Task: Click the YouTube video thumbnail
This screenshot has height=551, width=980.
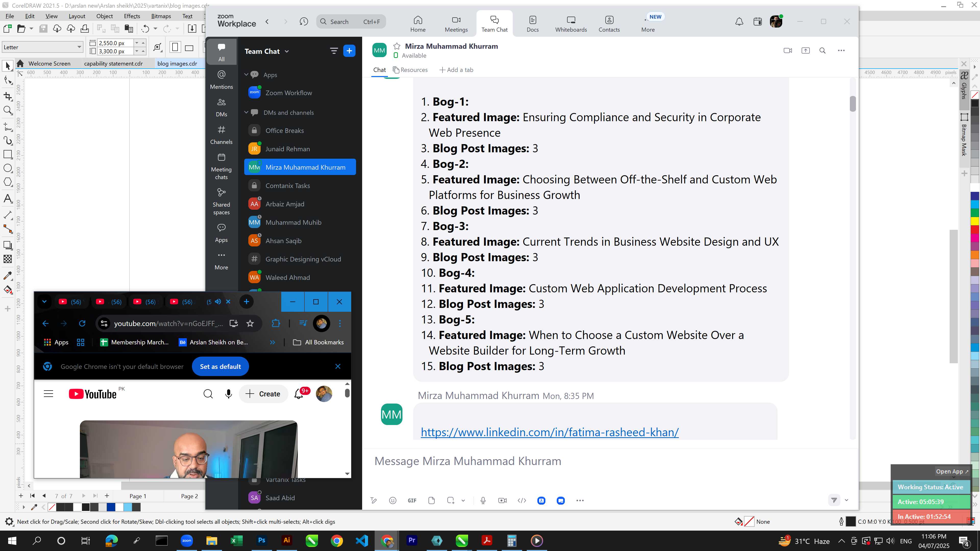Action: click(188, 449)
